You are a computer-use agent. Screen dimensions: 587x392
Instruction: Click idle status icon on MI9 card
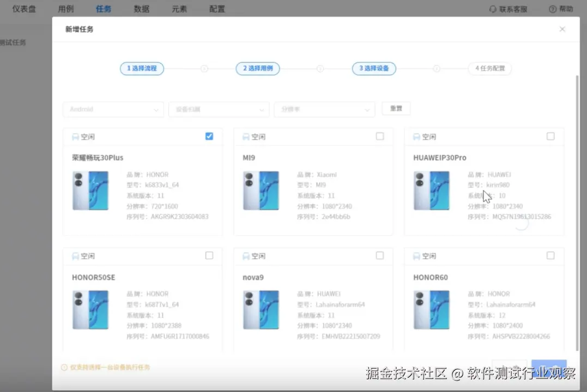pos(246,137)
